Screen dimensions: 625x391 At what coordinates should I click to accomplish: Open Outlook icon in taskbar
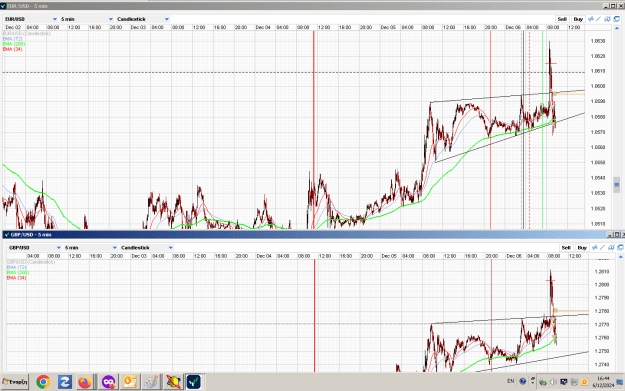click(x=130, y=382)
